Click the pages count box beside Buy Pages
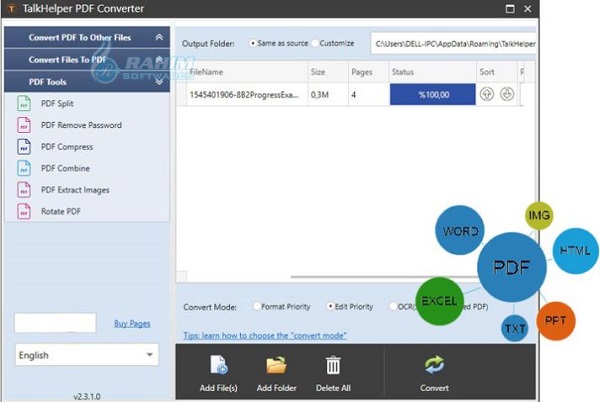 [x=55, y=323]
